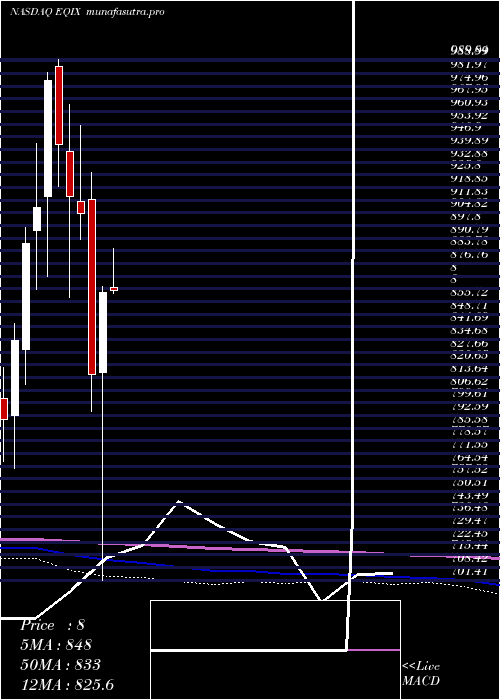Click the 890.79 price axis label
Image resolution: width=500 pixels, height=700 pixels.
[469, 230]
